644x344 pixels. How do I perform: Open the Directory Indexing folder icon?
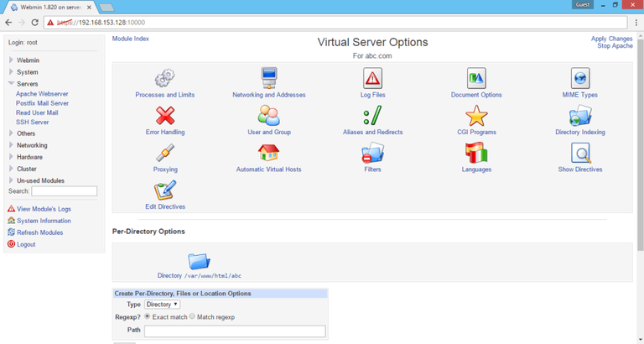[580, 116]
